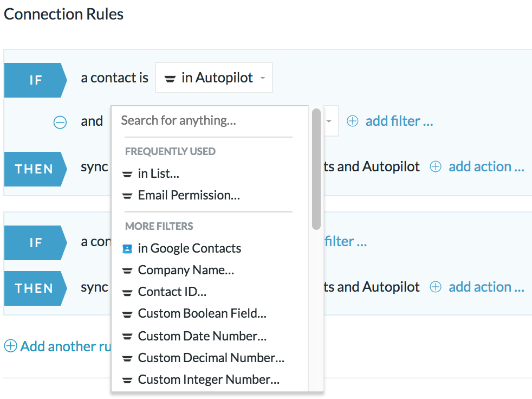The image size is (532, 399).
Task: Click the dropdown caret next to 'add filter'
Action: point(329,121)
